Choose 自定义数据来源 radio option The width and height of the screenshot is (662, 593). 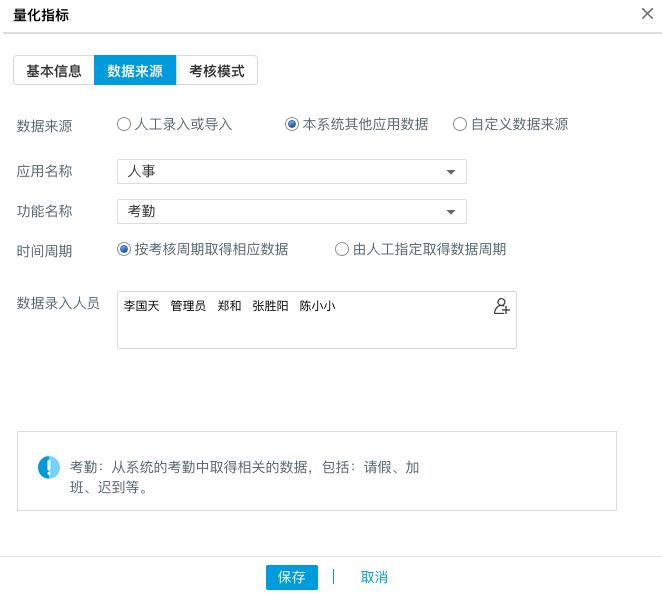pyautogui.click(x=460, y=124)
